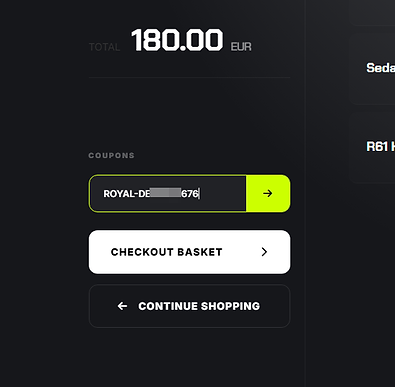This screenshot has height=387, width=395.
Task: Click the TOTAL label
Action: [x=104, y=47]
